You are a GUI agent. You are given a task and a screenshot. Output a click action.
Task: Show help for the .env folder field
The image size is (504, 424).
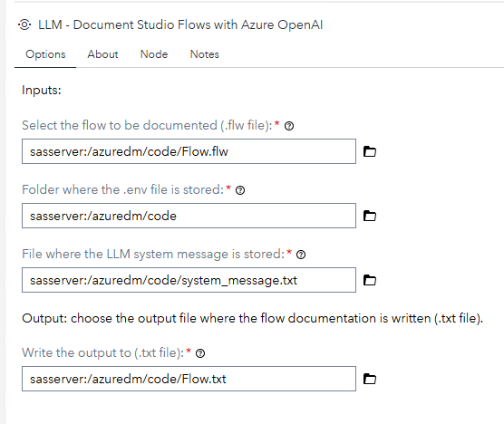[x=240, y=190]
